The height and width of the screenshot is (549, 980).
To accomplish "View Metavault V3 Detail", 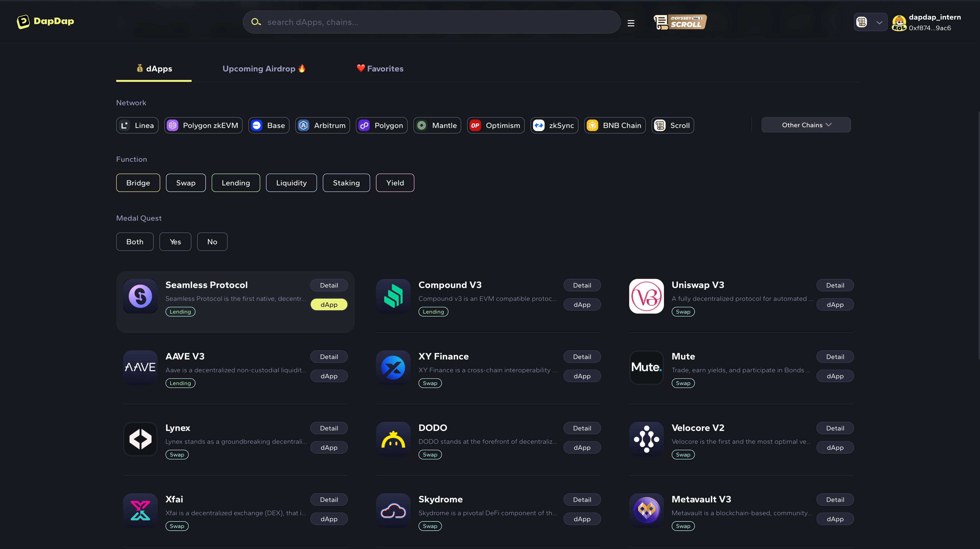I will (x=835, y=500).
